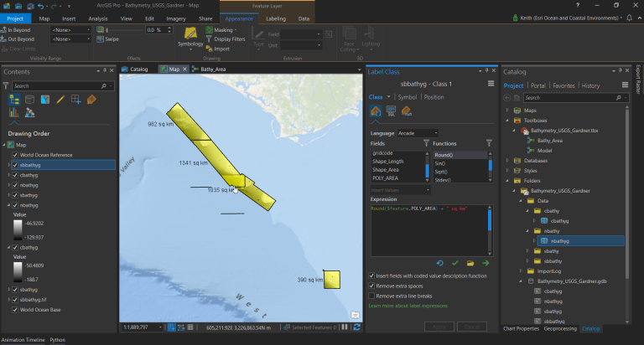
Task: Select List By Snapping grid icon
Action: [x=76, y=100]
